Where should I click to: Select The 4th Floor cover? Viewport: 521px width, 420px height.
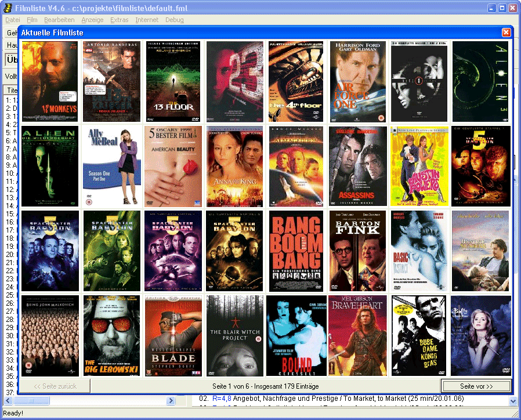tap(296, 81)
